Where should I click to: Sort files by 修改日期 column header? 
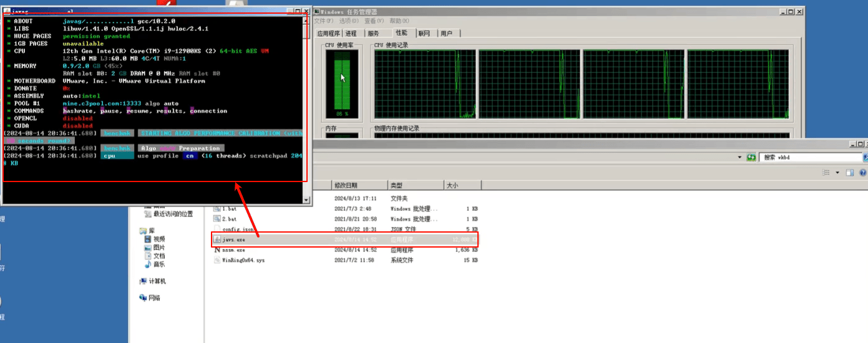[x=359, y=185]
